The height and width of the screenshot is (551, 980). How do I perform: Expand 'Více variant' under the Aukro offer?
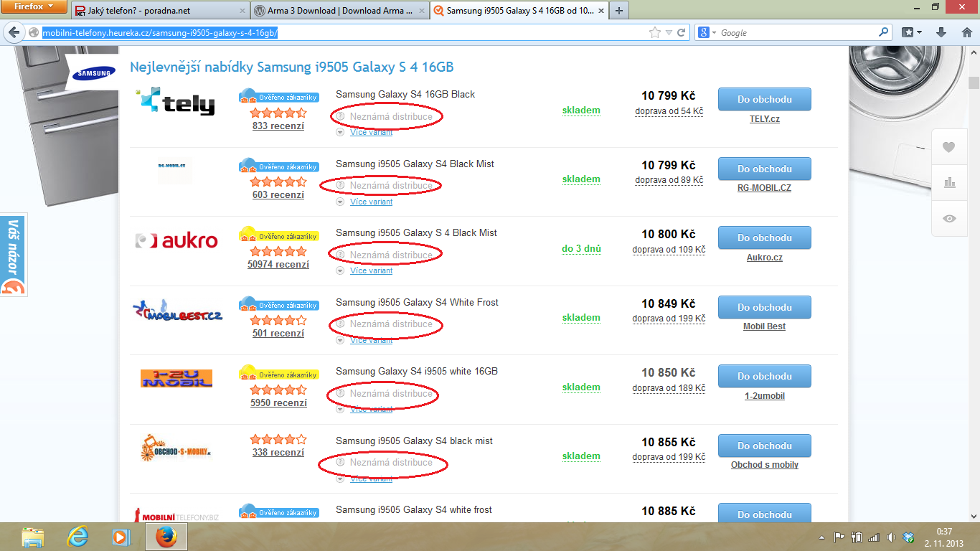pos(371,270)
